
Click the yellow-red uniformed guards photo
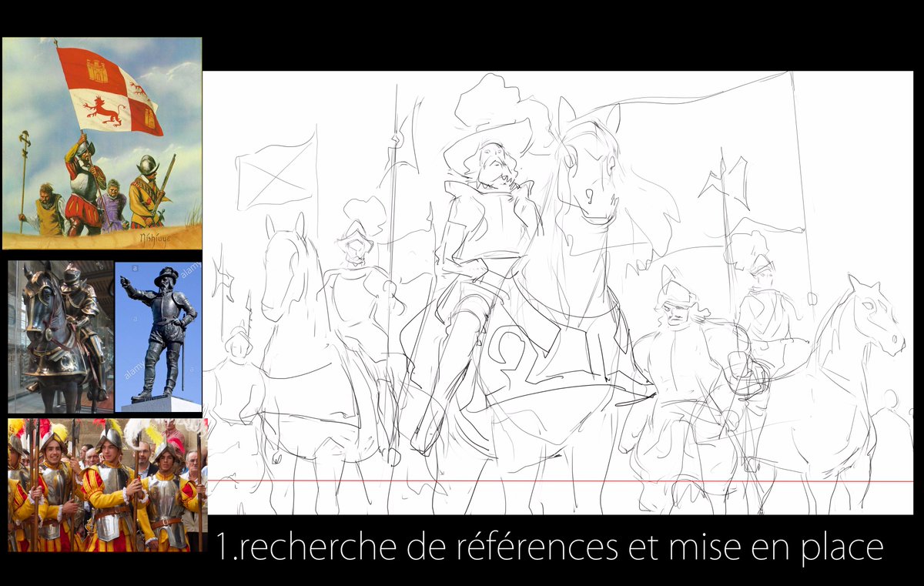[107, 485]
